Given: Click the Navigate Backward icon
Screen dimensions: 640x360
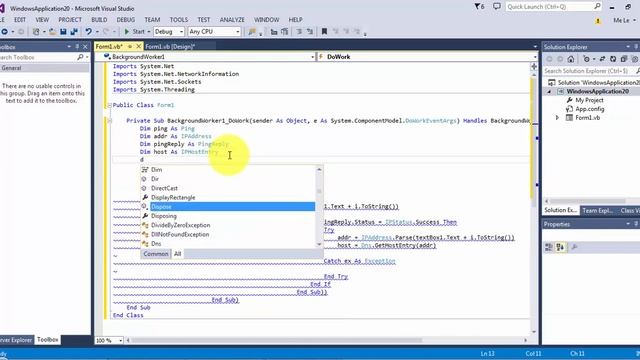Looking at the screenshot, I should (4, 31).
